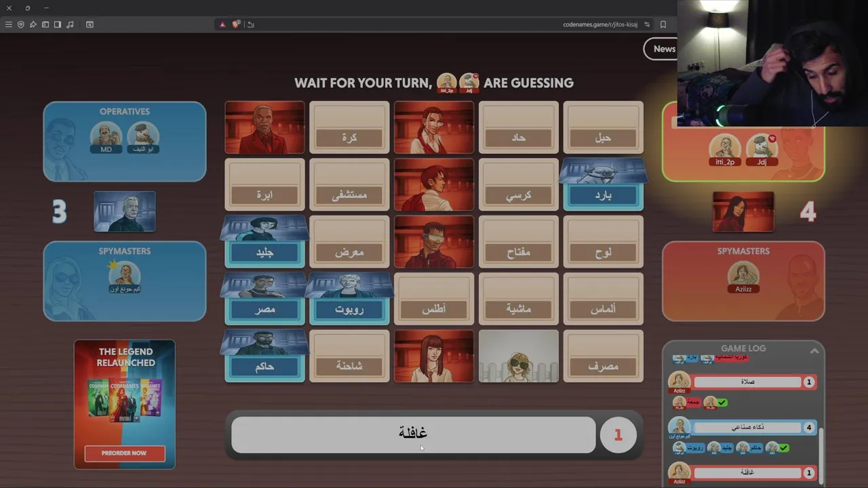Click the codenames.game address URL
This screenshot has width=868, height=488.
[600, 24]
